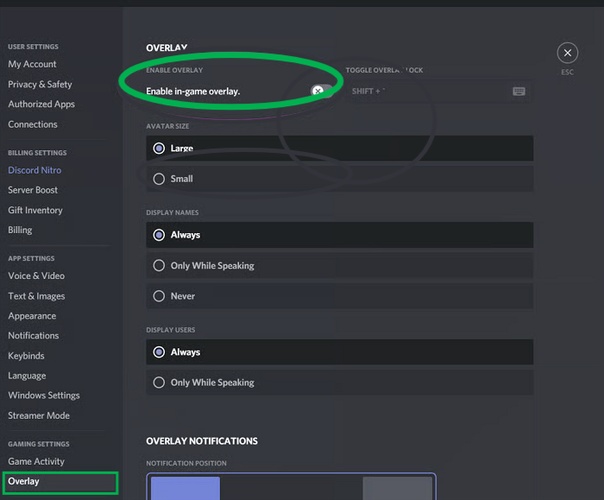
Task: Select Streamer Mode in sidebar
Action: [x=39, y=416]
